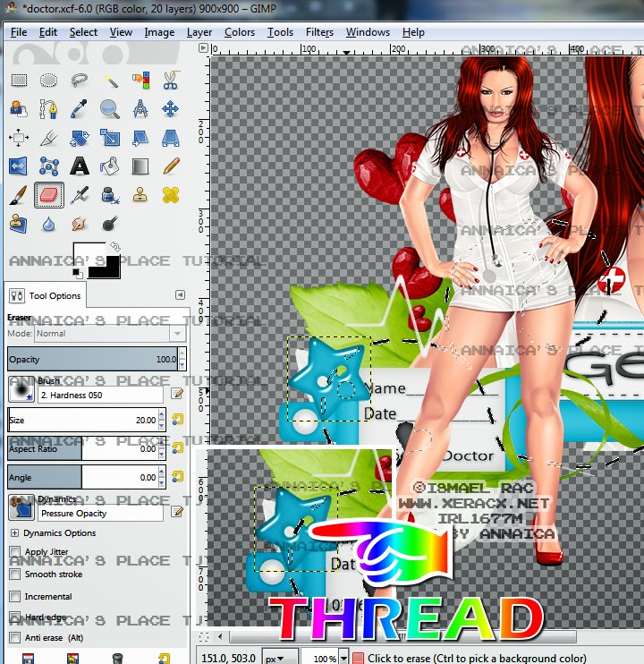Reset the Aspect Ratio to default
The width and height of the screenshot is (644, 664).
point(177,448)
